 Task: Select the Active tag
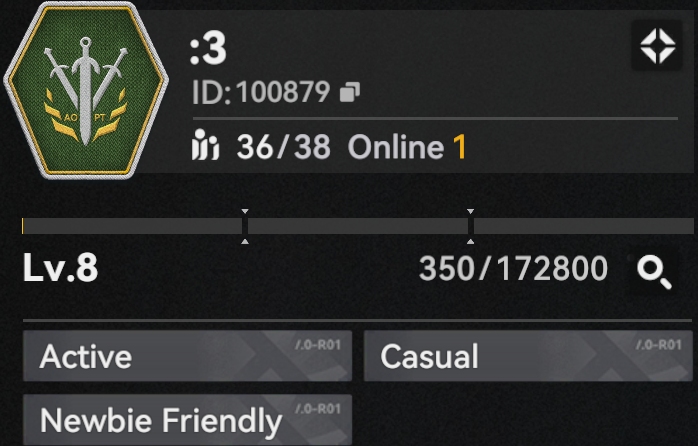187,356
